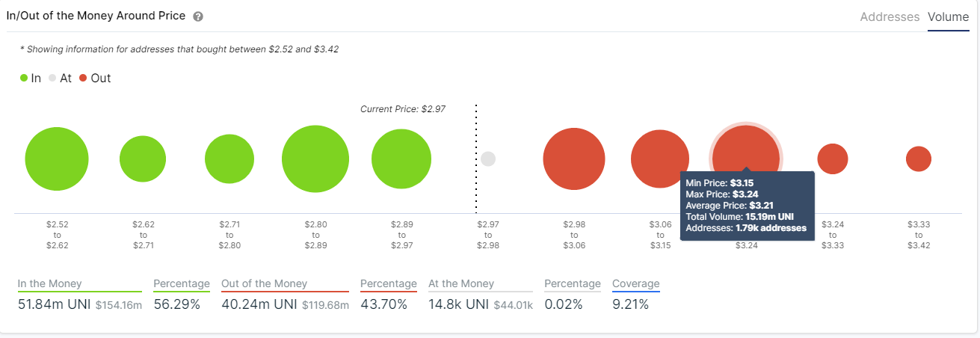Click the green bubble for $2.89 to $2.97

point(401,159)
